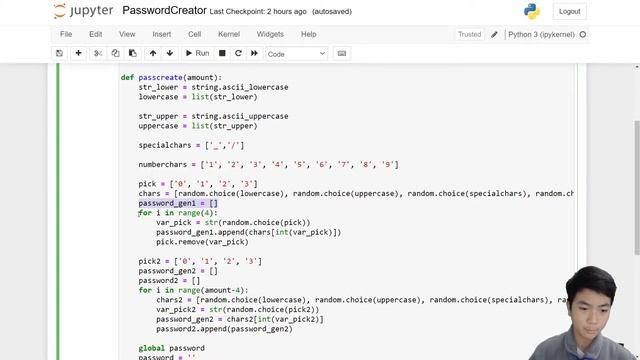Screen dimensions: 640x360
Task: Click on the 'str_upper = string.ascii_uppercase' line
Action: (213, 116)
